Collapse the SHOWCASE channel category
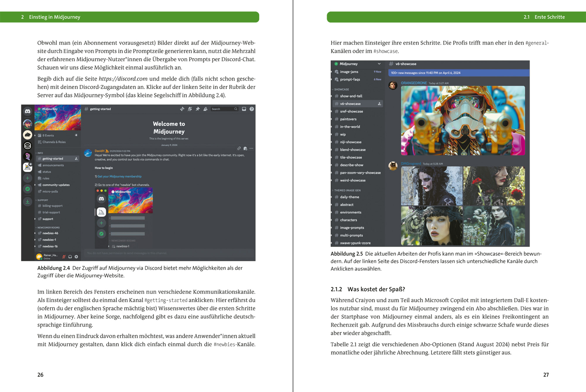The width and height of the screenshot is (586, 392). coord(341,89)
